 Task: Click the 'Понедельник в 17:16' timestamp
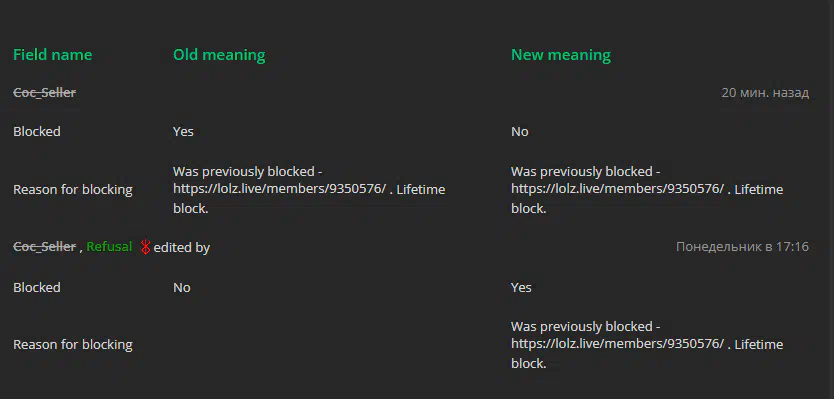click(742, 247)
